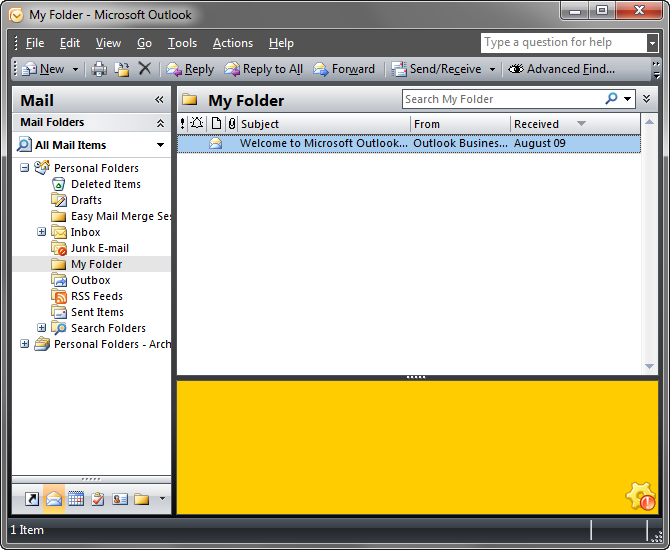This screenshot has width=670, height=550.
Task: Open Folder List in navigation bar
Action: (x=142, y=499)
